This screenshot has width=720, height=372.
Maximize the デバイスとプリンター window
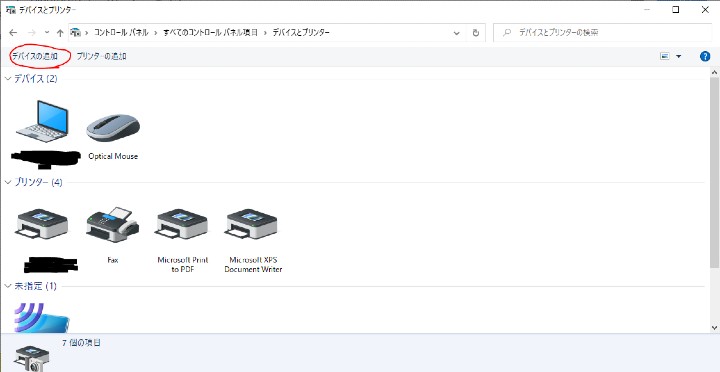pos(675,10)
